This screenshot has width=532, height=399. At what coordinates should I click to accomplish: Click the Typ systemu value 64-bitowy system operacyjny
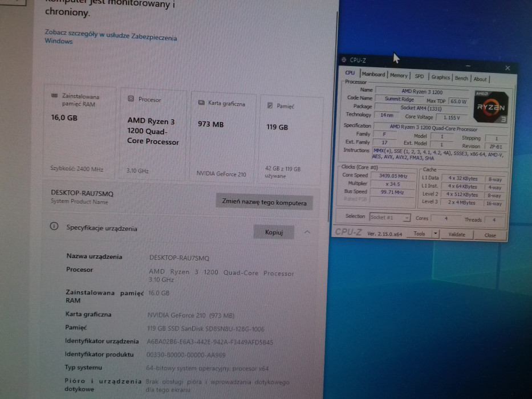[x=207, y=368]
